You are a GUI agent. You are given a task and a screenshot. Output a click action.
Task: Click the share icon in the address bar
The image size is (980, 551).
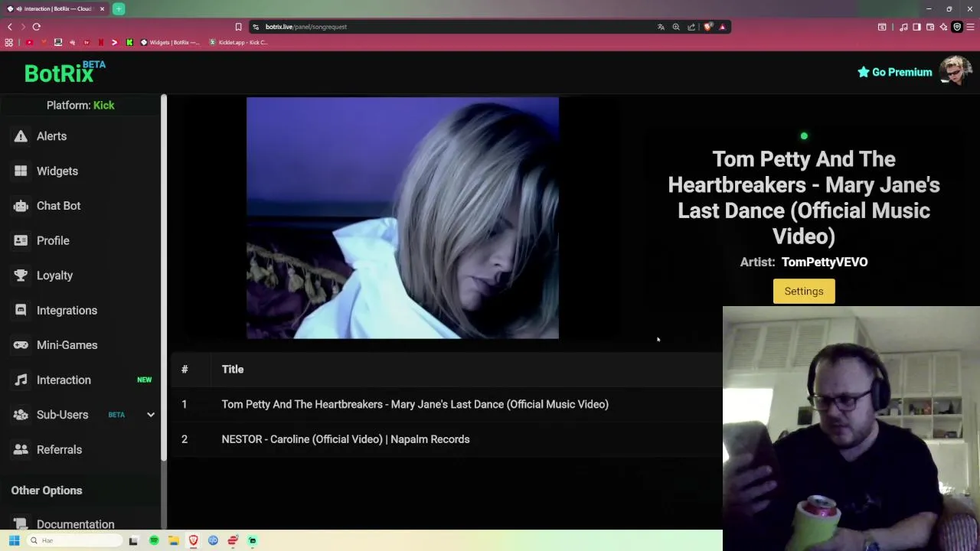691,27
